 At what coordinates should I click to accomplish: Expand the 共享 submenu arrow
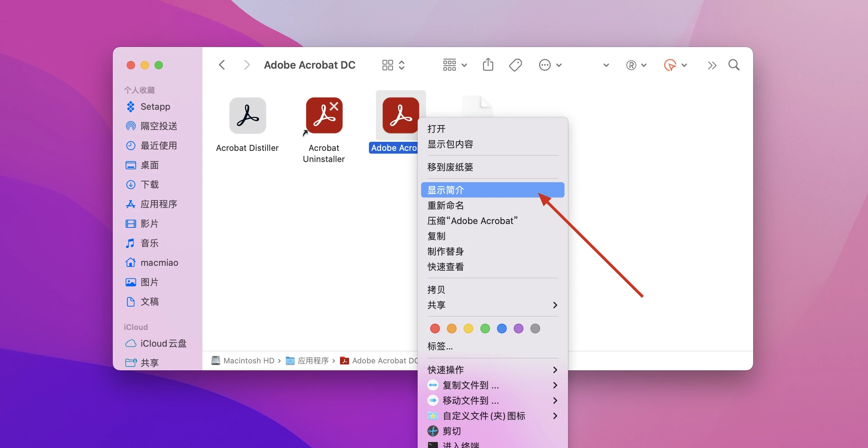click(x=555, y=305)
